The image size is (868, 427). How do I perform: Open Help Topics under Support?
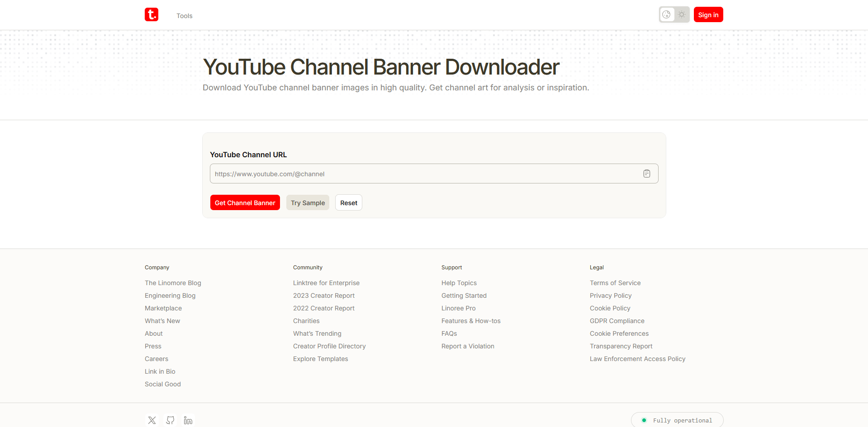tap(459, 283)
